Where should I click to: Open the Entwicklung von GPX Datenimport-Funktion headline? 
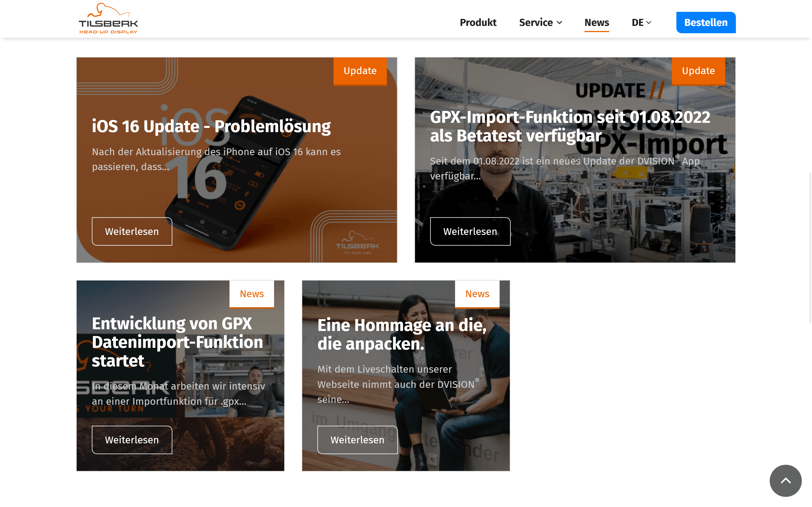[x=178, y=342]
